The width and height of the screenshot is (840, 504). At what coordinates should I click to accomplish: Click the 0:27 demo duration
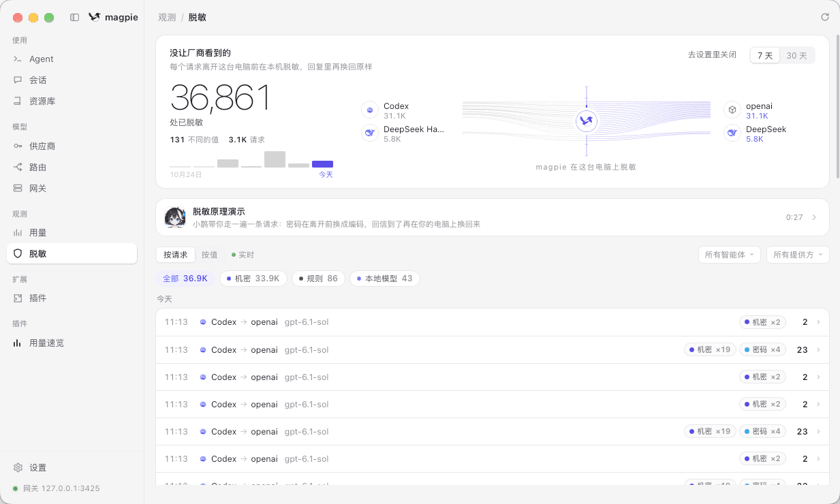[x=794, y=217]
